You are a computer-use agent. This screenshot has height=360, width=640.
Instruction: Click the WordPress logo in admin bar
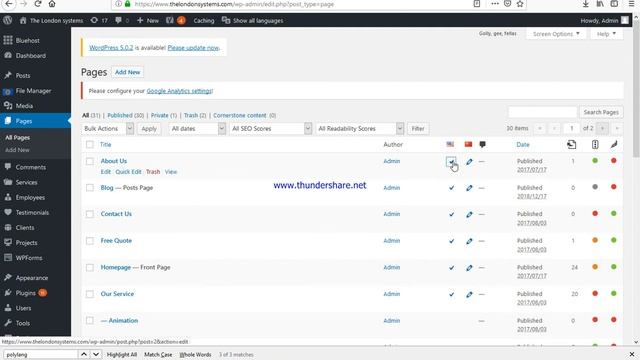tap(8, 20)
